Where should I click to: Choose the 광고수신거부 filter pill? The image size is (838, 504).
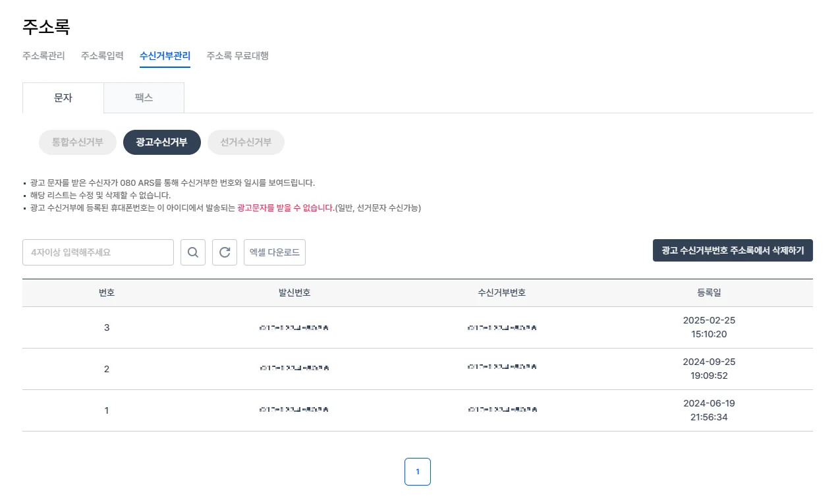click(x=161, y=142)
